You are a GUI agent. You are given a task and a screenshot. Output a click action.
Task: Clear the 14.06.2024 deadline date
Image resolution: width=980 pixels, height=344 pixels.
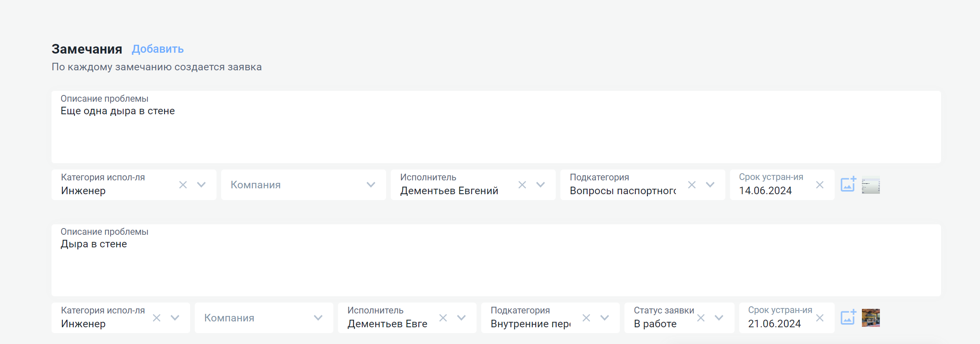(x=820, y=185)
